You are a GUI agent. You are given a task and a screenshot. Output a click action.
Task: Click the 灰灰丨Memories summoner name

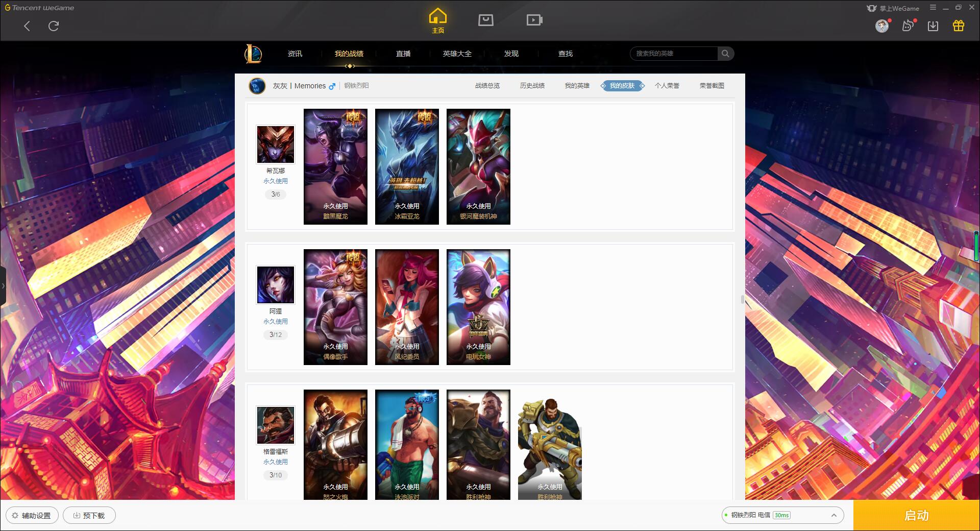coord(299,86)
